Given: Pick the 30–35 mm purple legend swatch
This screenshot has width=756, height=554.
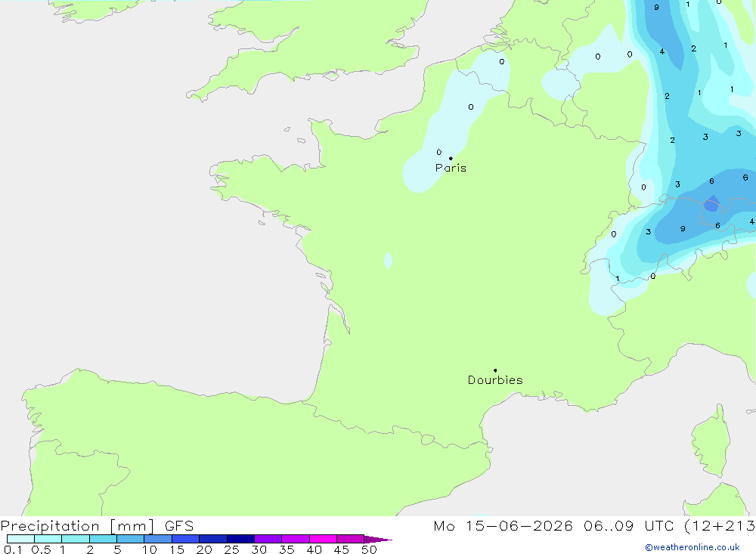Looking at the screenshot, I should click(x=268, y=539).
